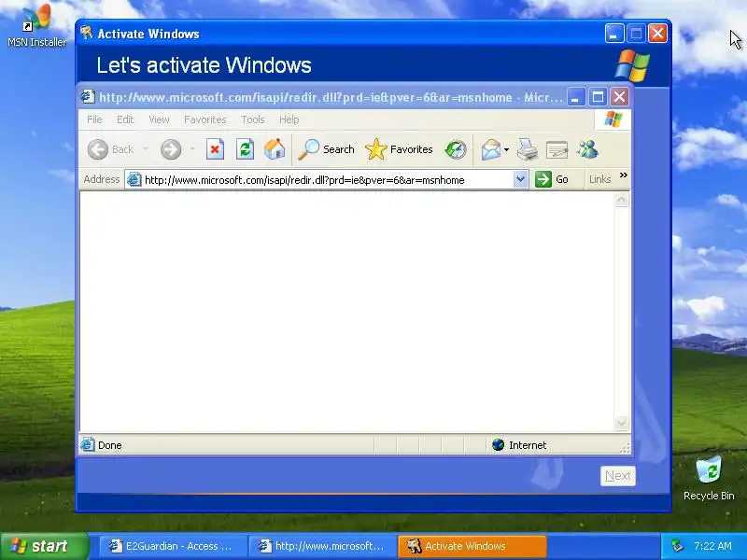Open the Forward history dropdown arrow
Screen dimensions: 747x560
tap(192, 149)
